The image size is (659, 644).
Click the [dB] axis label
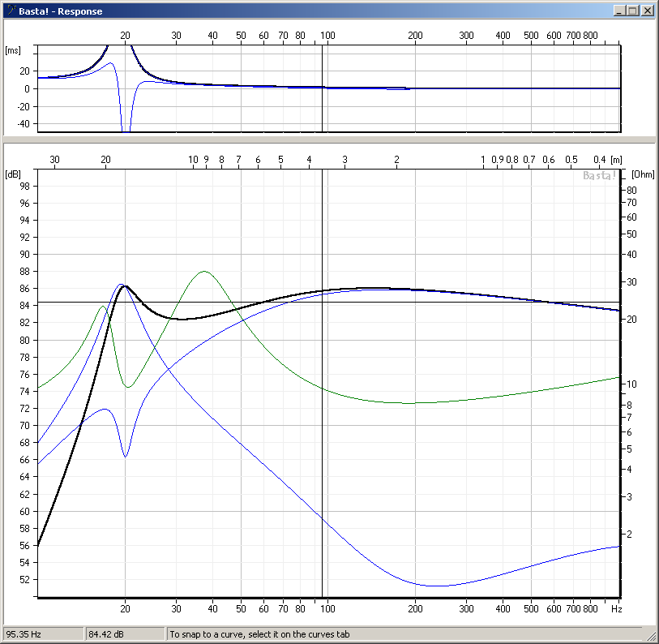pos(13,174)
